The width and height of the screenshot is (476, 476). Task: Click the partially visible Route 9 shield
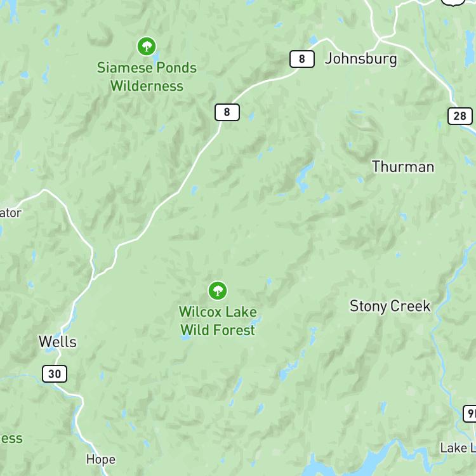(x=470, y=413)
